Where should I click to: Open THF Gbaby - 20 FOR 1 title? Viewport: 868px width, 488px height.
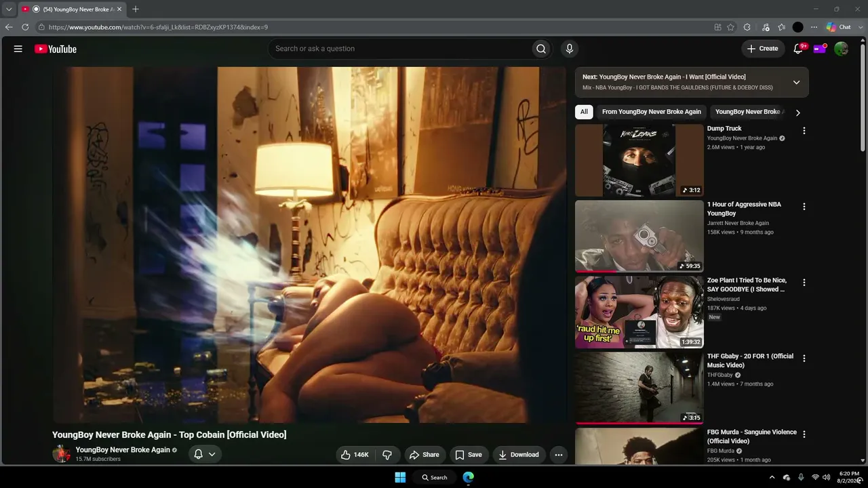click(750, 361)
